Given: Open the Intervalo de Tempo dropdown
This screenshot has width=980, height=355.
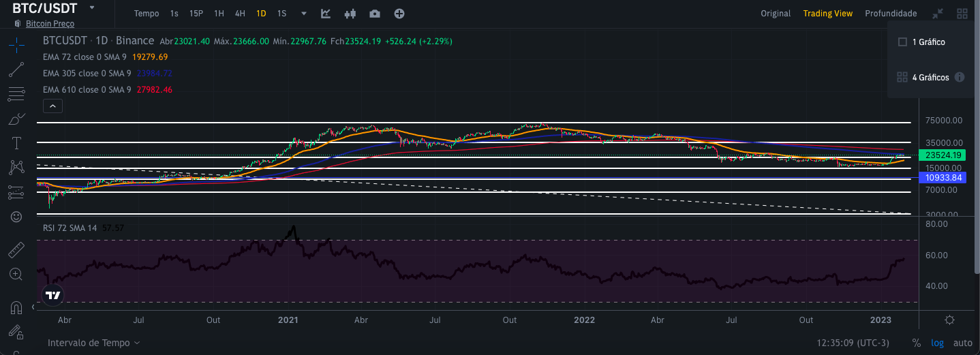Looking at the screenshot, I should tap(94, 343).
